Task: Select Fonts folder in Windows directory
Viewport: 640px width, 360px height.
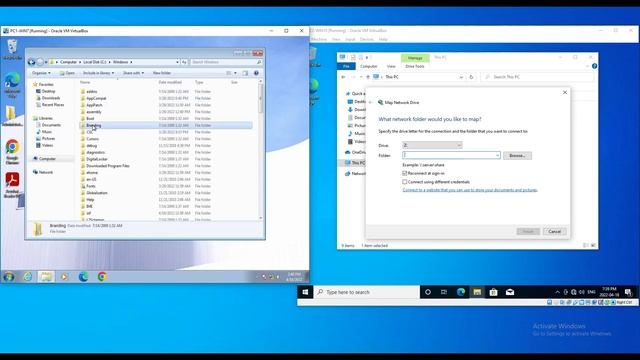Action: point(91,186)
